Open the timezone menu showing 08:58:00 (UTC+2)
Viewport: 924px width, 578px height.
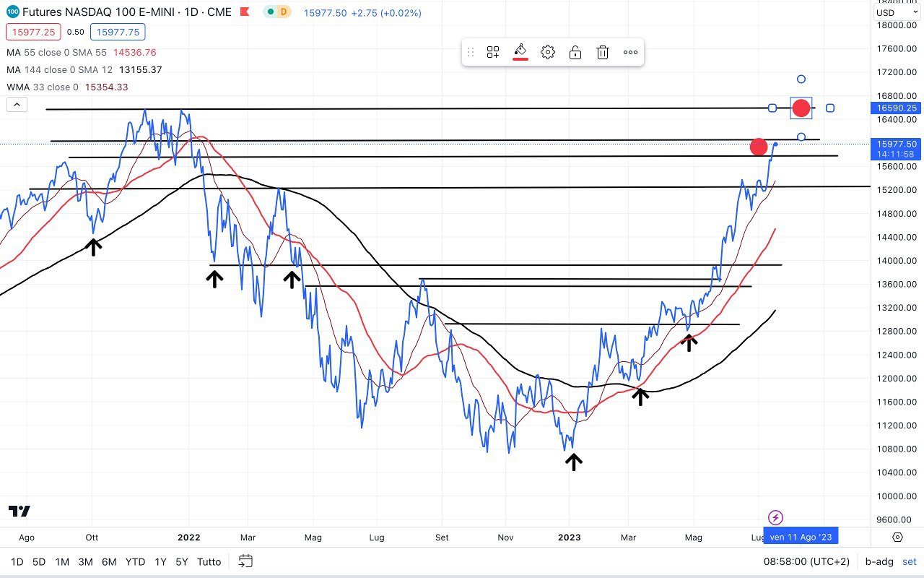(x=807, y=561)
